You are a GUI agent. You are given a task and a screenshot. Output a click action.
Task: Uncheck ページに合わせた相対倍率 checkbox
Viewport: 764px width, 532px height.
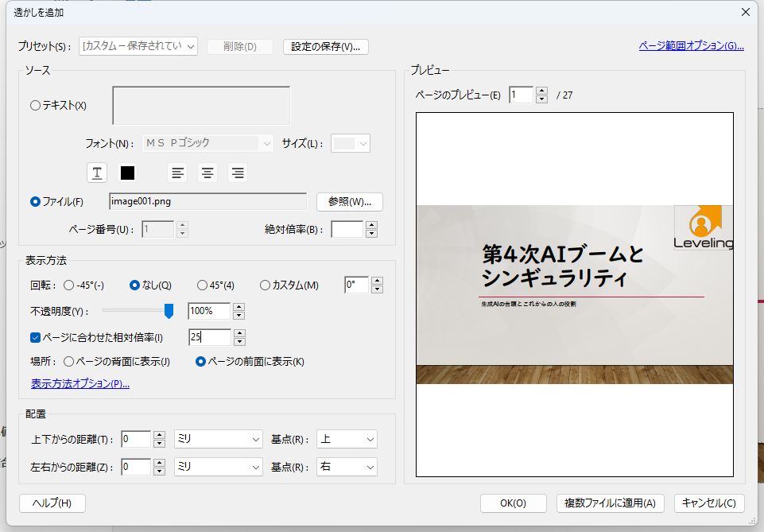[x=34, y=336]
